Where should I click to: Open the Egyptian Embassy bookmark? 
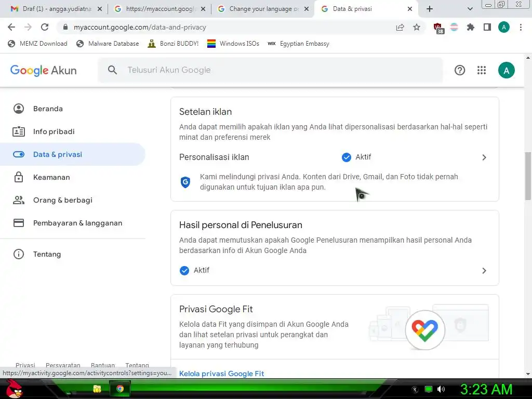click(x=299, y=44)
